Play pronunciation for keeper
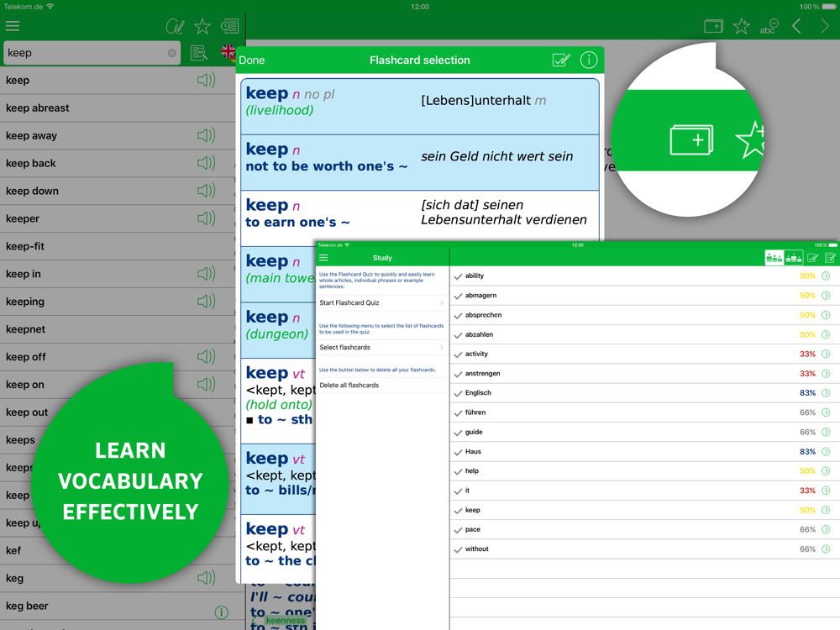 (207, 218)
